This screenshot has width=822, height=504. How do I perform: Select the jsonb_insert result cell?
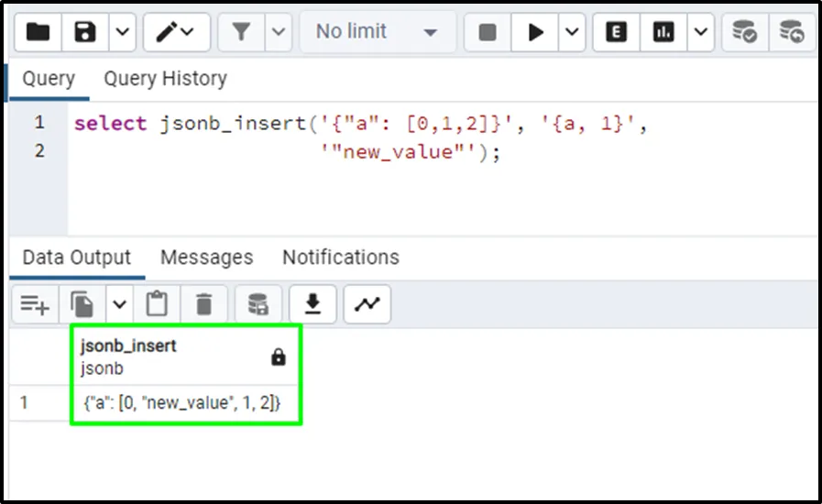pyautogui.click(x=181, y=402)
